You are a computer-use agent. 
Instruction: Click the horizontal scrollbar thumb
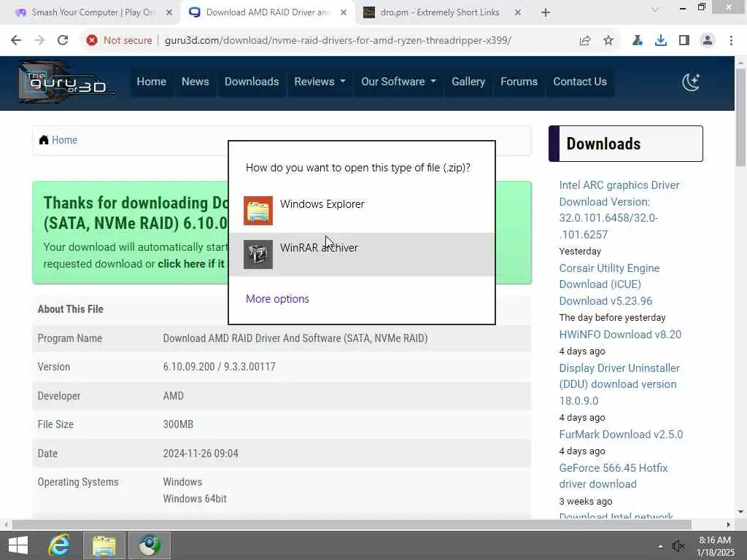tap(352, 524)
